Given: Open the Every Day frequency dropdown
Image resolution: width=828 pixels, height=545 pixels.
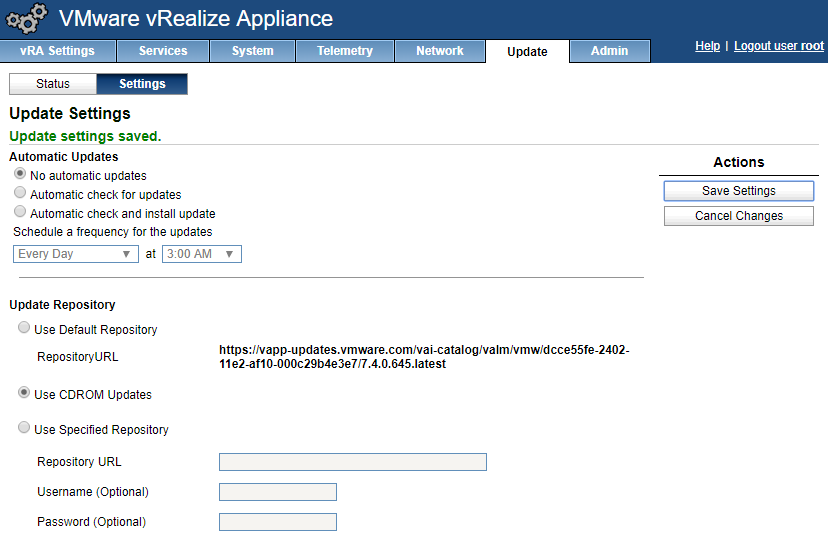Looking at the screenshot, I should point(76,254).
